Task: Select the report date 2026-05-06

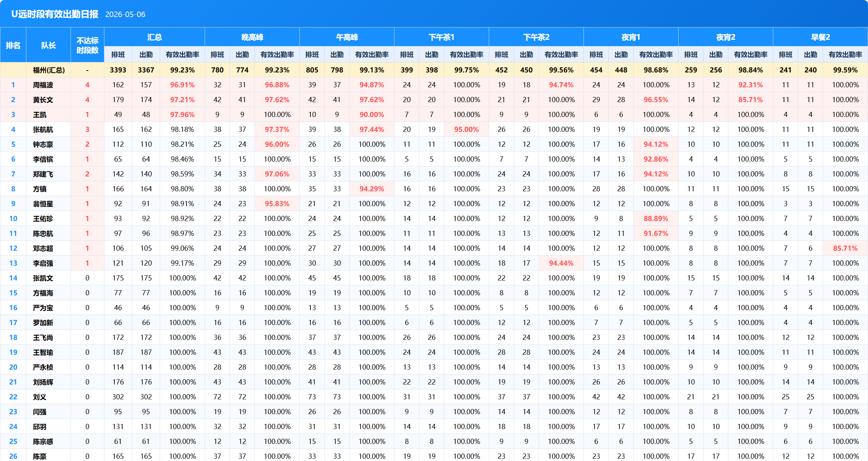Action: 125,14
